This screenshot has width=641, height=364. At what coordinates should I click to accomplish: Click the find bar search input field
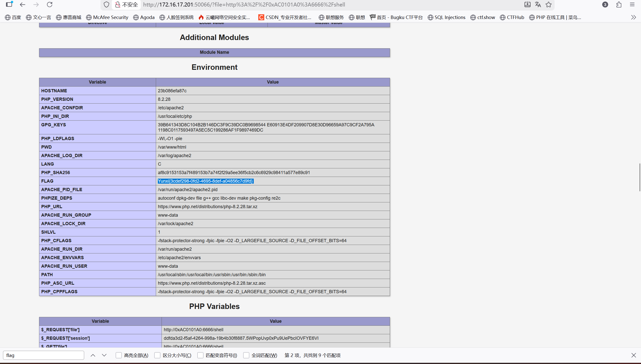(44, 355)
